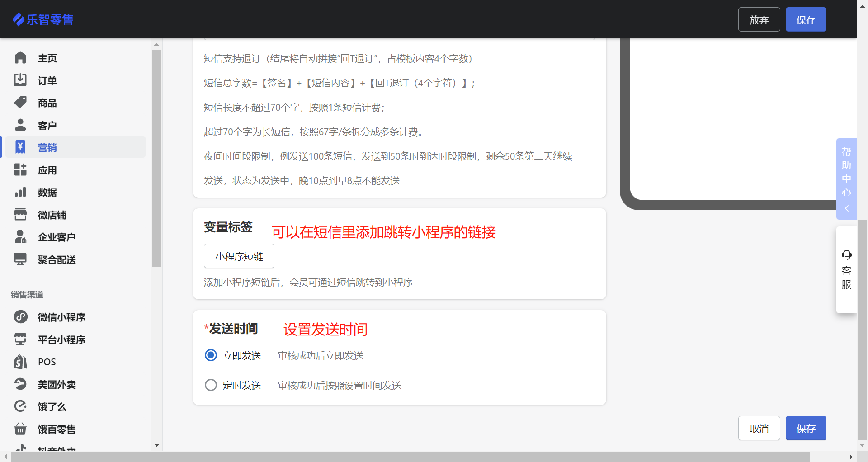The width and height of the screenshot is (868, 462).
Task: Click the 变量标签 section title
Action: click(228, 227)
